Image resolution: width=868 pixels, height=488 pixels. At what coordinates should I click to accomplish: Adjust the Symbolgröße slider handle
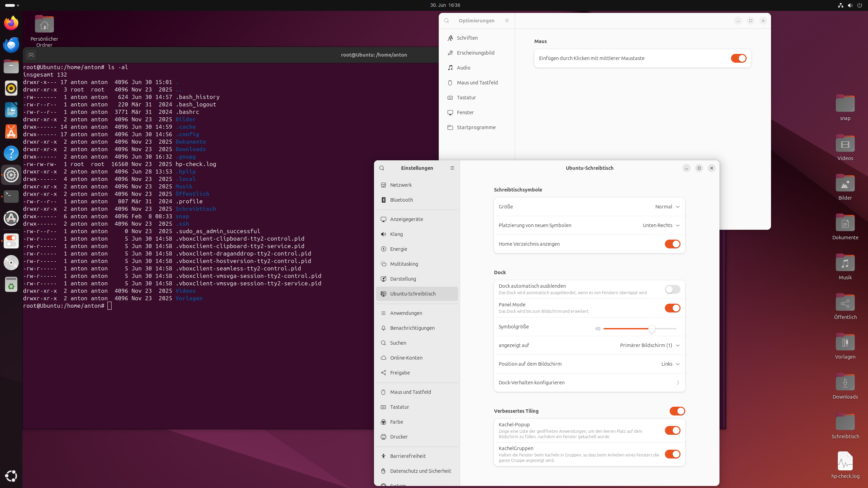click(652, 329)
